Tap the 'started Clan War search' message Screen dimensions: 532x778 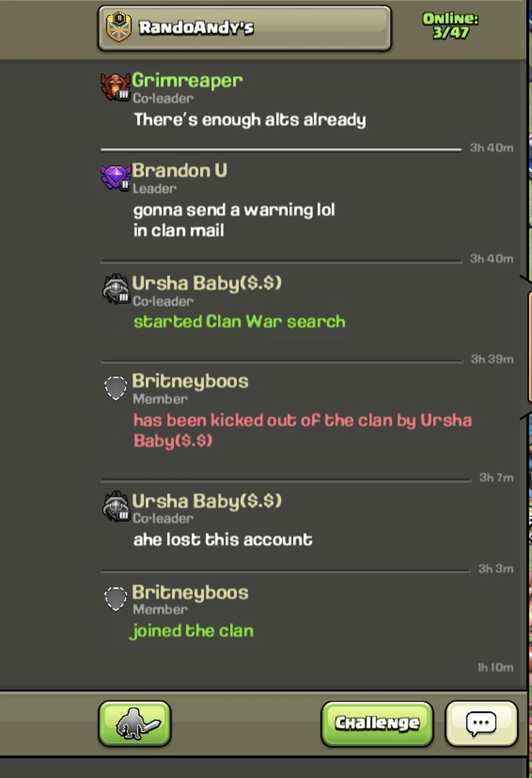[239, 321]
